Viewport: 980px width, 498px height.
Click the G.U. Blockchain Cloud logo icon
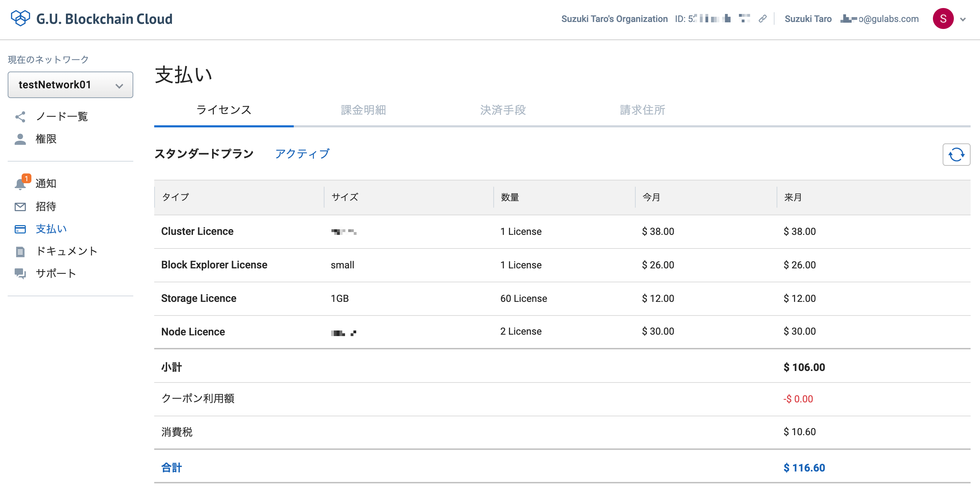pyautogui.click(x=20, y=18)
